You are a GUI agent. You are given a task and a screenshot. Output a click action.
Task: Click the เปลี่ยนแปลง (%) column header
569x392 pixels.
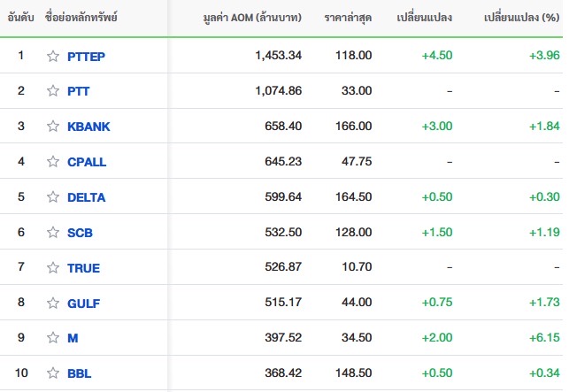coord(522,18)
